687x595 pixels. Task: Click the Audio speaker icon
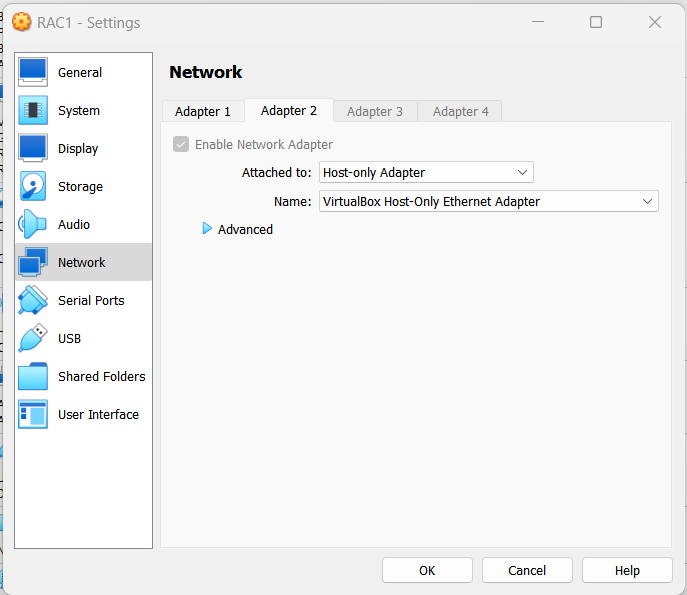coord(33,224)
